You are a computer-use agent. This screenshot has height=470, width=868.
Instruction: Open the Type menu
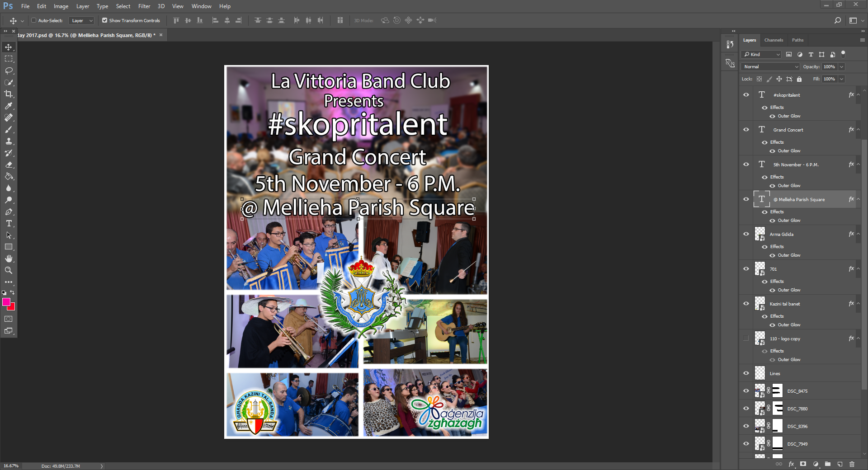pyautogui.click(x=102, y=6)
